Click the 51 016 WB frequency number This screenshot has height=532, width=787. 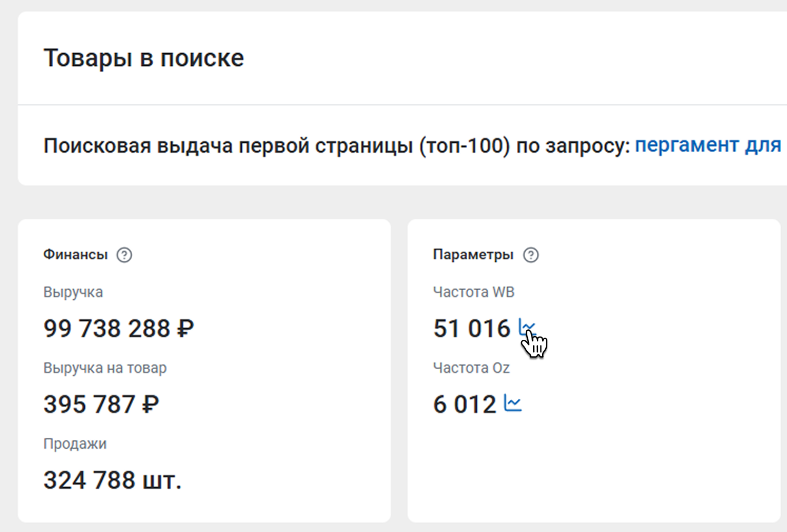(x=471, y=329)
